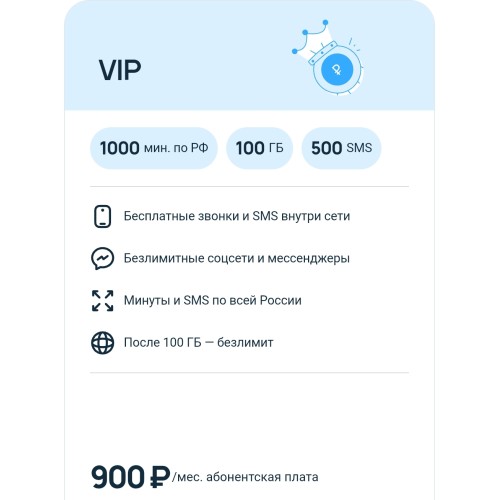
Task: Click the light blue VIP header banner
Action: [x=249, y=55]
